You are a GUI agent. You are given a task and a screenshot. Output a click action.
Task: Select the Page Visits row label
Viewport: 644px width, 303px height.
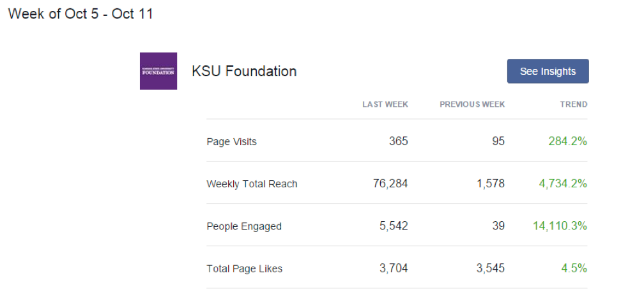232,142
